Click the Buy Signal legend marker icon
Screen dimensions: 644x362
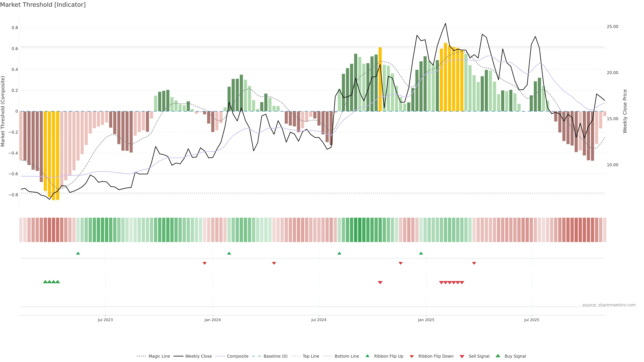tap(498, 356)
